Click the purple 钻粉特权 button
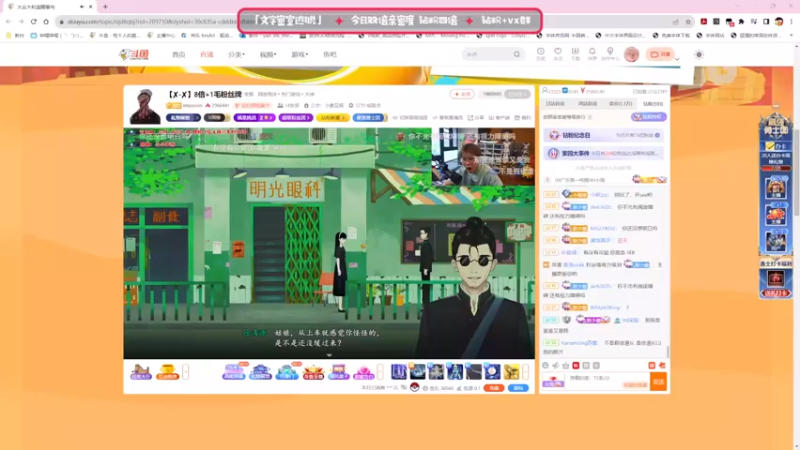This screenshot has height=450, width=800. [648, 117]
